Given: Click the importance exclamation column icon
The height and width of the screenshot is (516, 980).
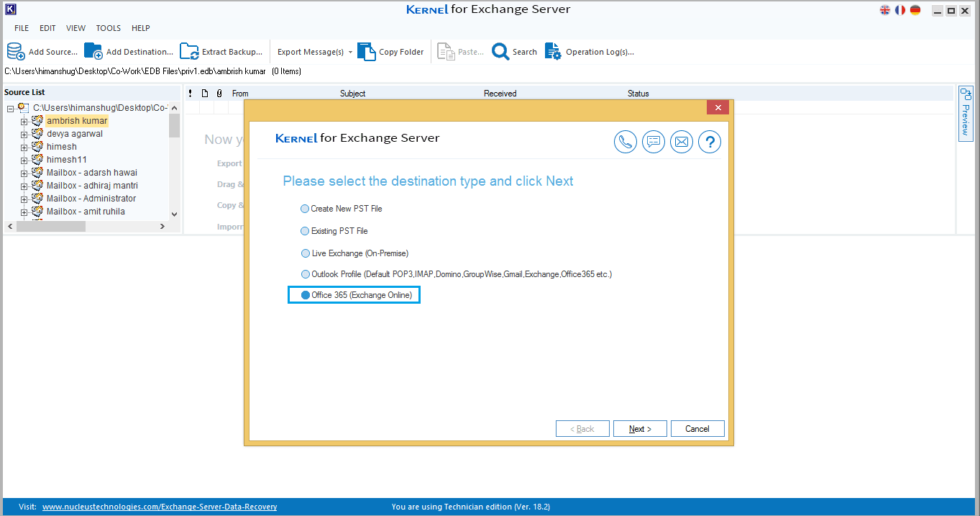Looking at the screenshot, I should [x=191, y=94].
